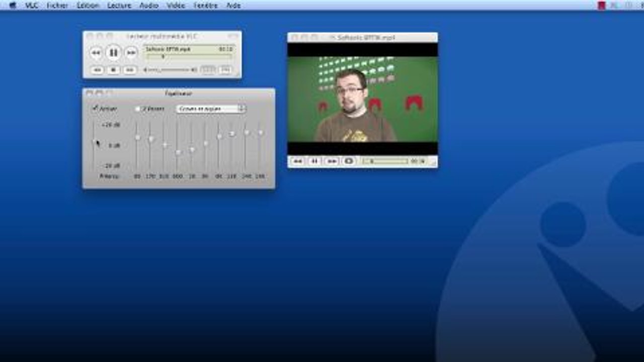Viewport: 644px width, 362px height.
Task: Open the Lecture menu
Action: point(119,6)
